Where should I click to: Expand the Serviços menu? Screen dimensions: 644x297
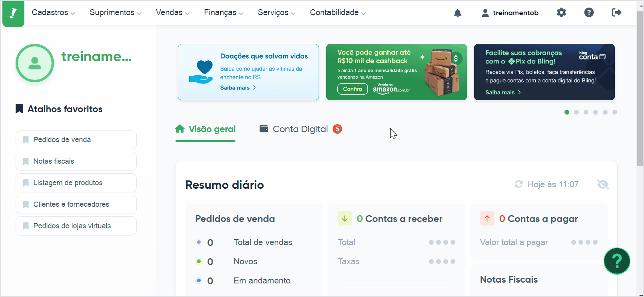[x=277, y=12]
